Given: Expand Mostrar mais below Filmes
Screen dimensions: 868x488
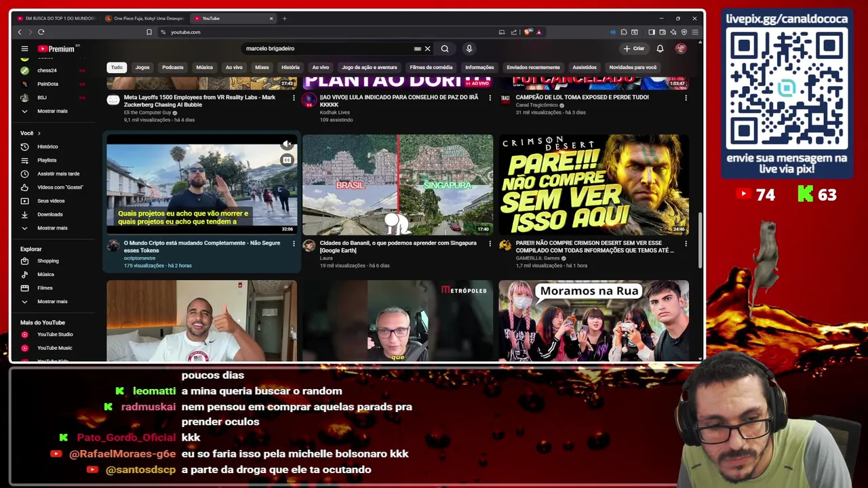Looking at the screenshot, I should (53, 302).
